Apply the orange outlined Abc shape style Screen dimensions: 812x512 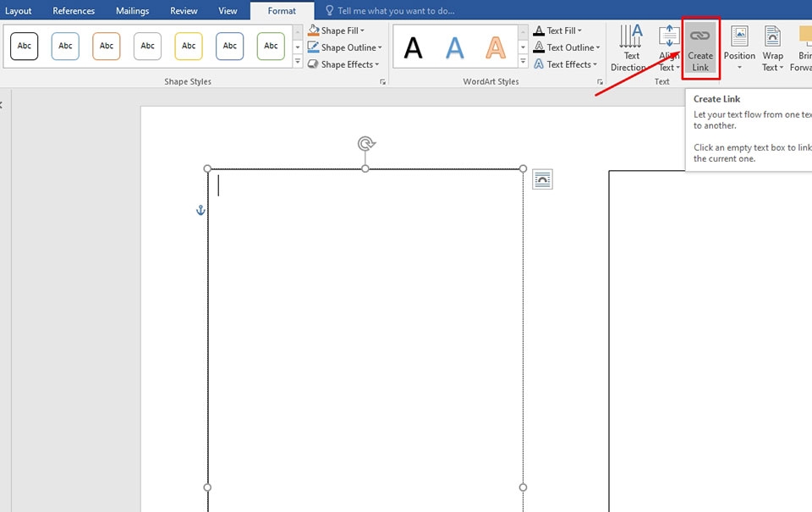pyautogui.click(x=107, y=46)
